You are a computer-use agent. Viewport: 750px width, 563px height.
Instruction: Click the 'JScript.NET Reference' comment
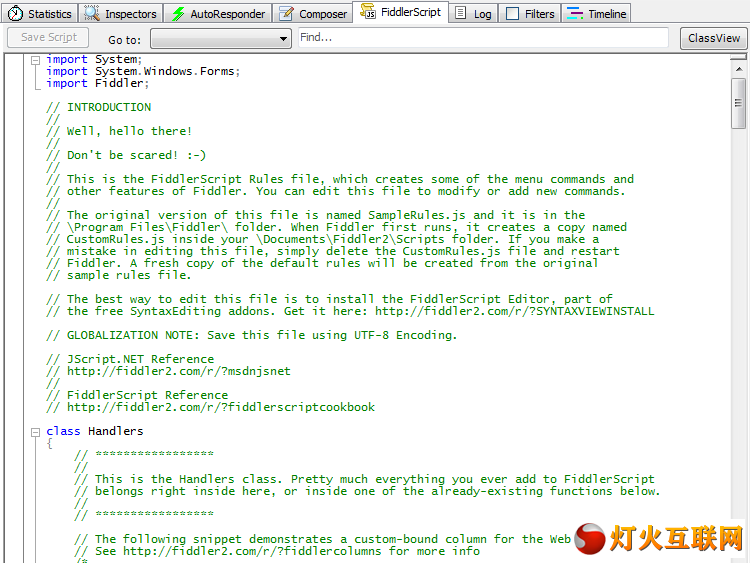(140, 359)
